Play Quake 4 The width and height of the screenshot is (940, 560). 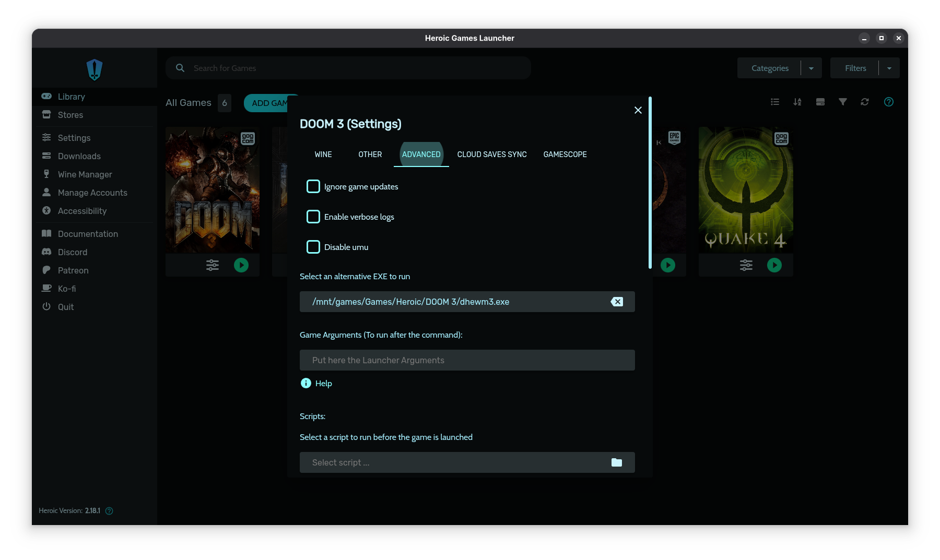[x=774, y=265]
